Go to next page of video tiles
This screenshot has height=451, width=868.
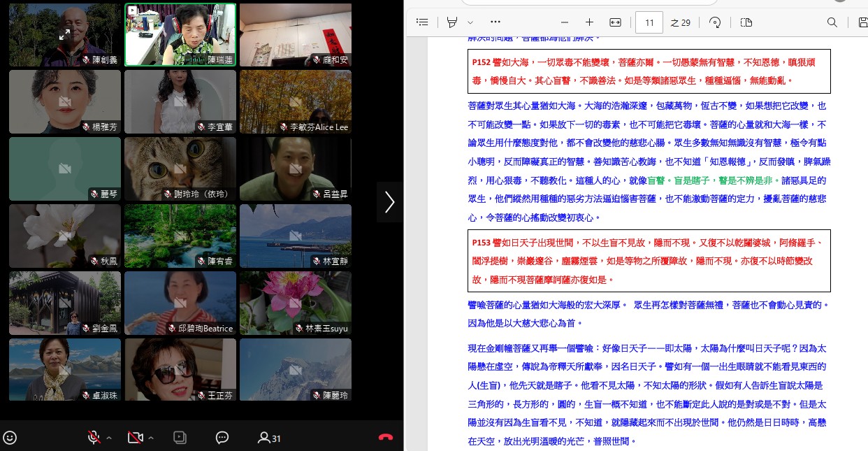point(389,202)
